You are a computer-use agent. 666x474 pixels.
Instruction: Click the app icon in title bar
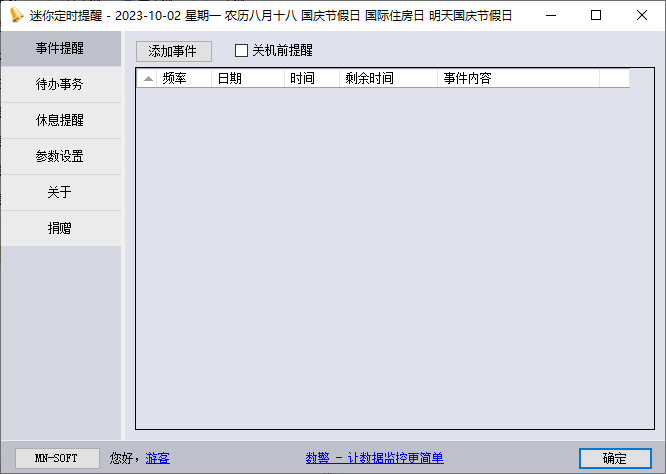pyautogui.click(x=16, y=15)
